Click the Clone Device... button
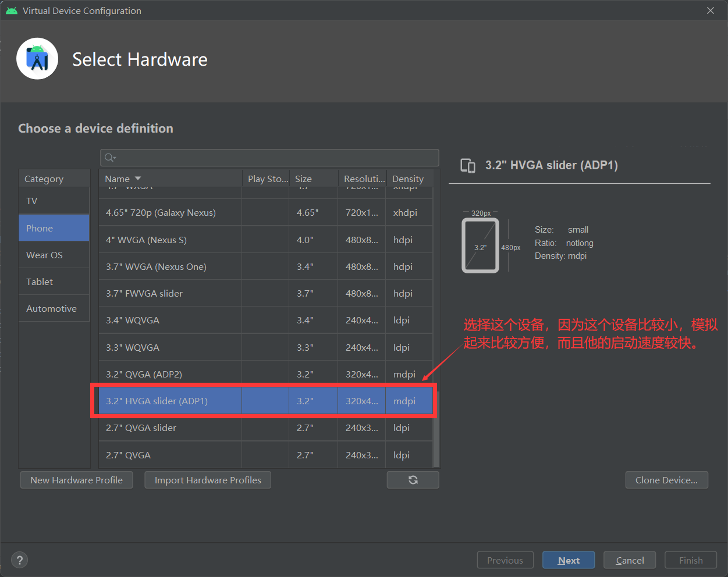The image size is (728, 577). click(667, 480)
